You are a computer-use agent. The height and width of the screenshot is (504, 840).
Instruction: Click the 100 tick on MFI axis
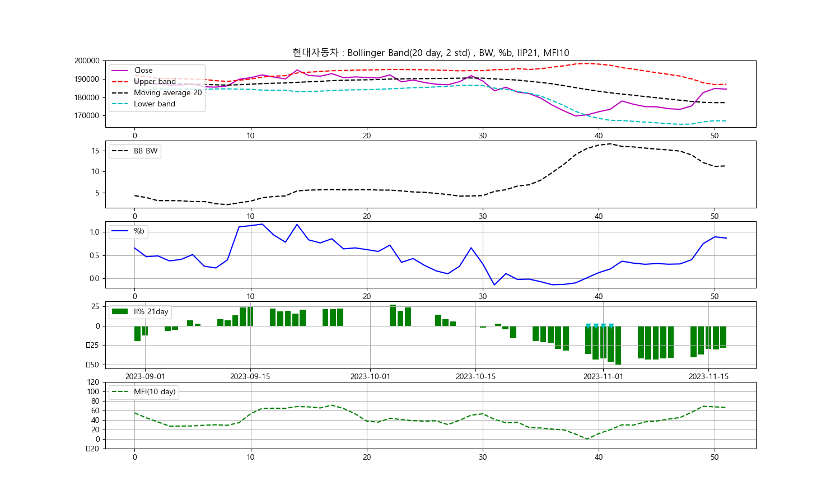click(93, 392)
